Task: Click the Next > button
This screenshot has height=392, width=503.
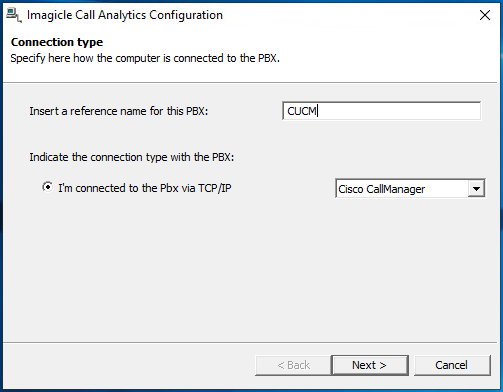Action: [x=370, y=365]
